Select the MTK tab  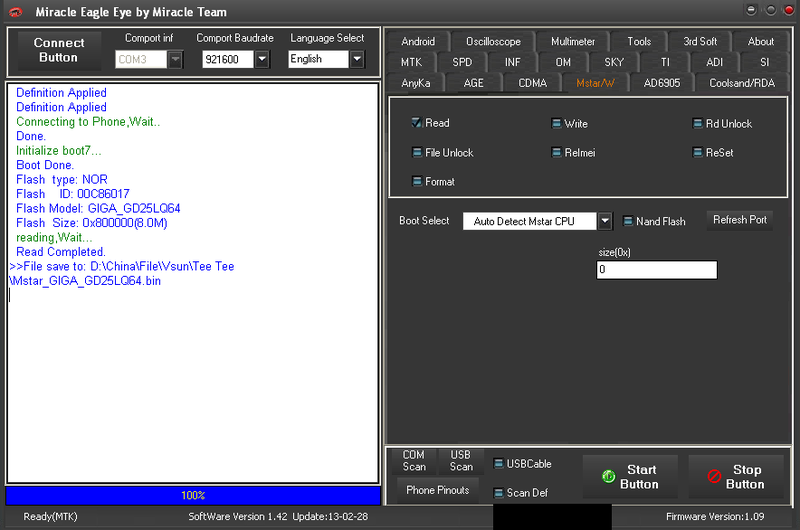411,62
